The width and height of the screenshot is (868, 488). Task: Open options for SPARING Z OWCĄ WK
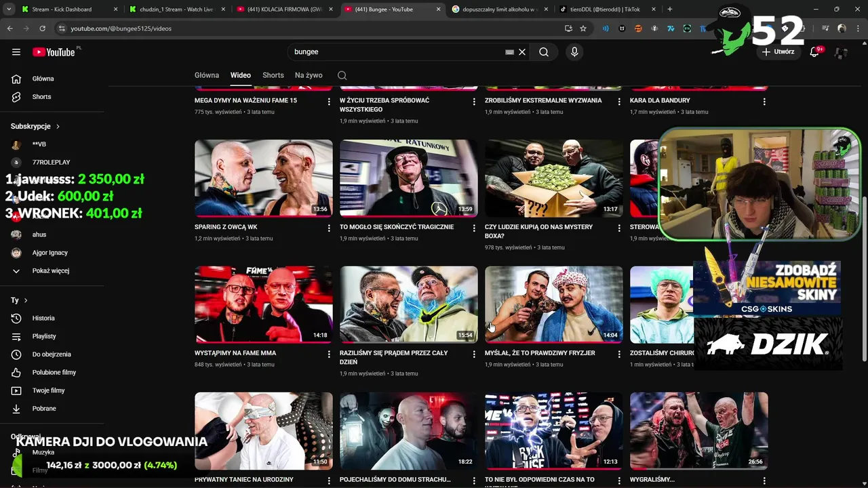(x=329, y=229)
